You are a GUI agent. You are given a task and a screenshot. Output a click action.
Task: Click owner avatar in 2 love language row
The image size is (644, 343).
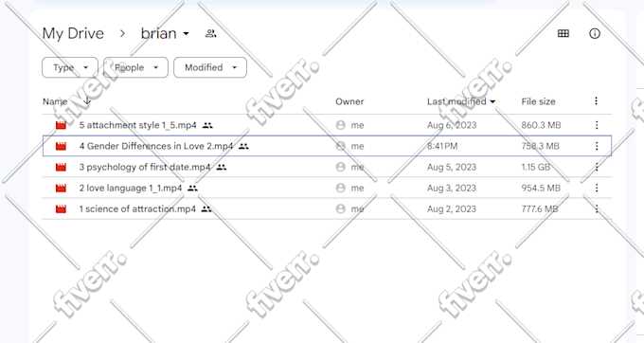[x=341, y=188]
